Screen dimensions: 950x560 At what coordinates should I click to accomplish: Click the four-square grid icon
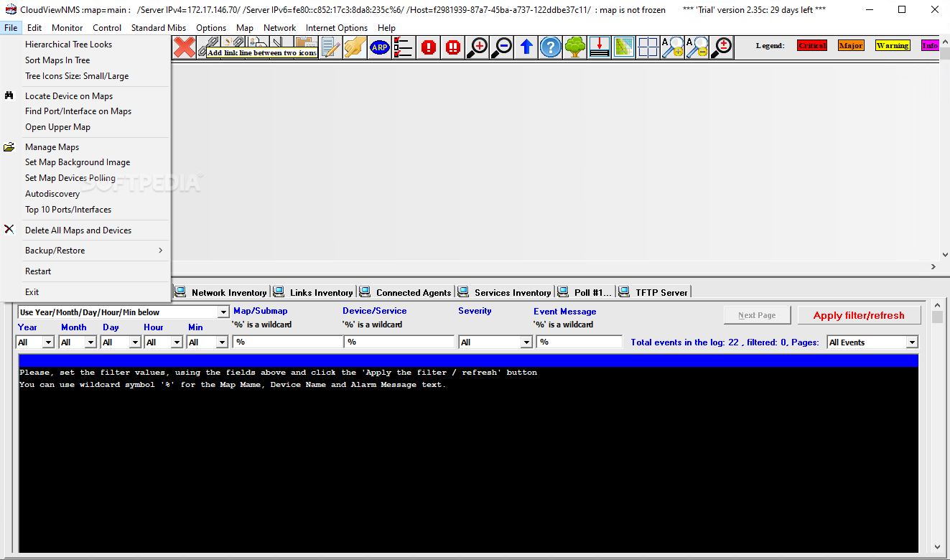tap(648, 47)
